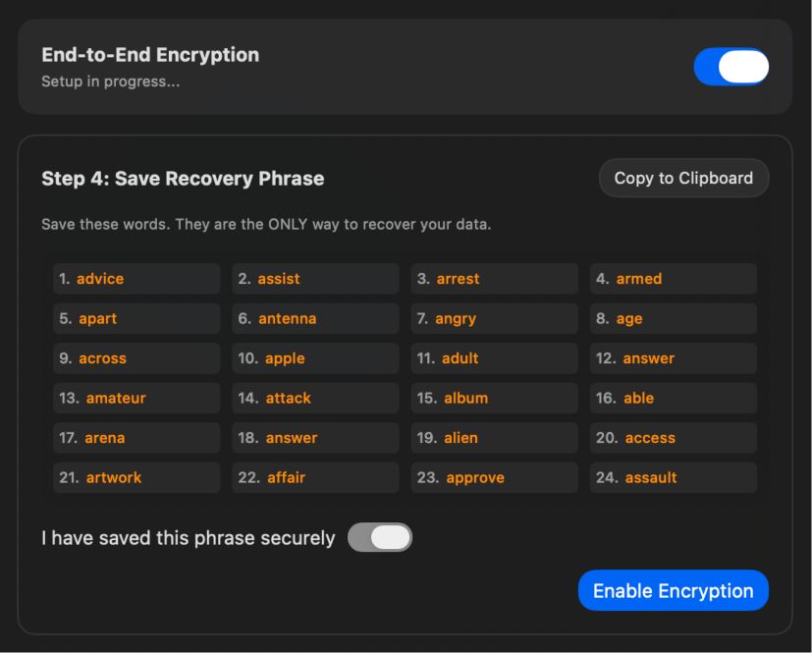Select recovery word 6 'antenna'

[314, 318]
